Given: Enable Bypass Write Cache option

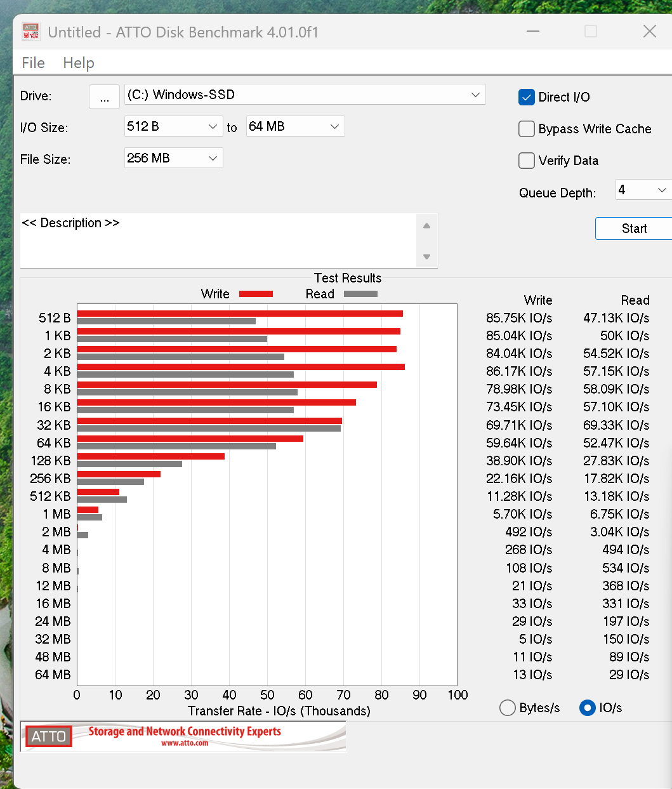Looking at the screenshot, I should coord(527,129).
